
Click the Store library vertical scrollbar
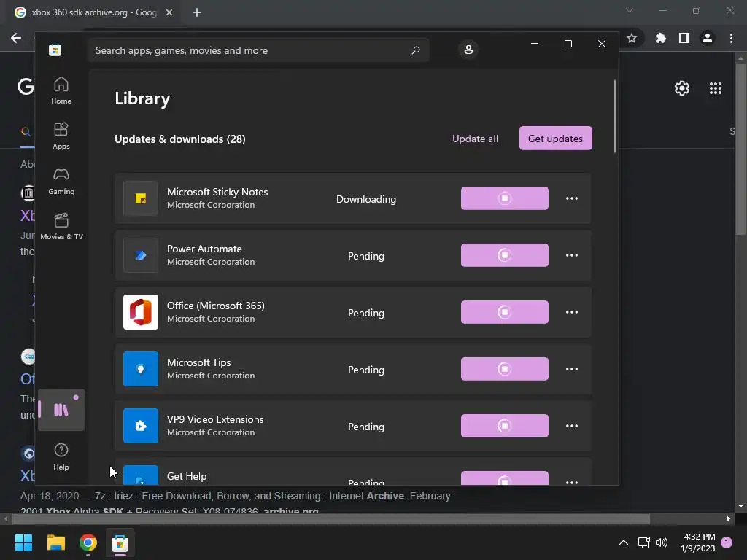[x=615, y=116]
